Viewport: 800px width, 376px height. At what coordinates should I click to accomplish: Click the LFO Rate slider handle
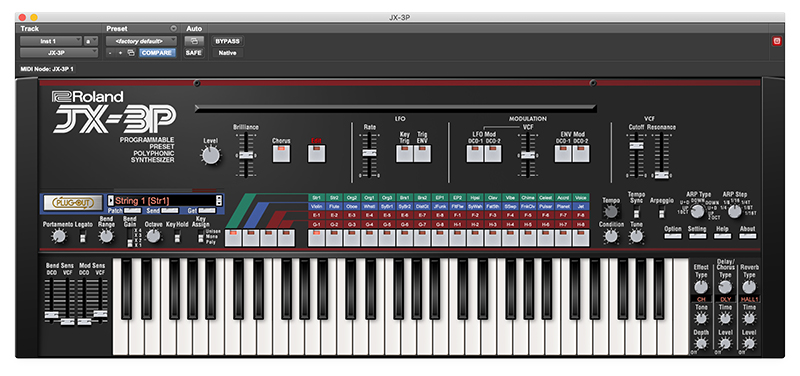[369, 153]
